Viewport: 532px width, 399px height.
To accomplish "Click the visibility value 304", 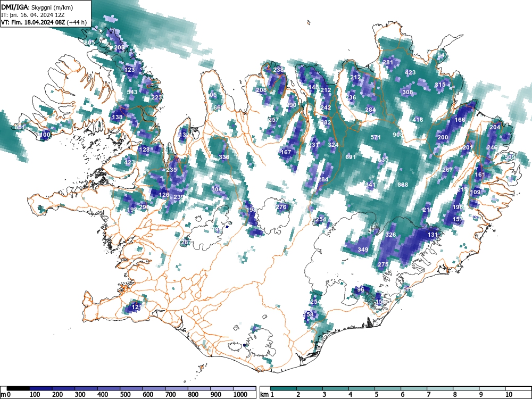I will pos(217,189).
